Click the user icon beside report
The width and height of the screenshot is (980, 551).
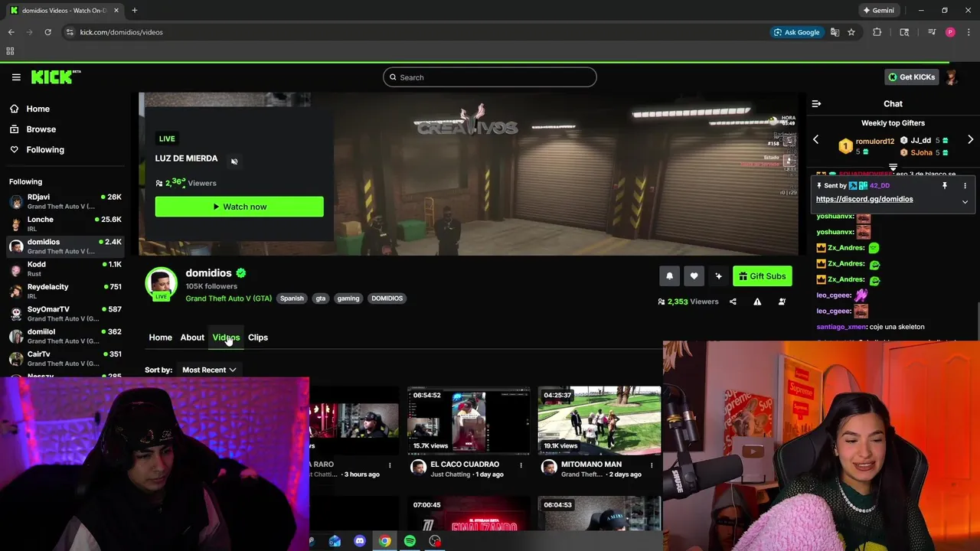coord(782,302)
